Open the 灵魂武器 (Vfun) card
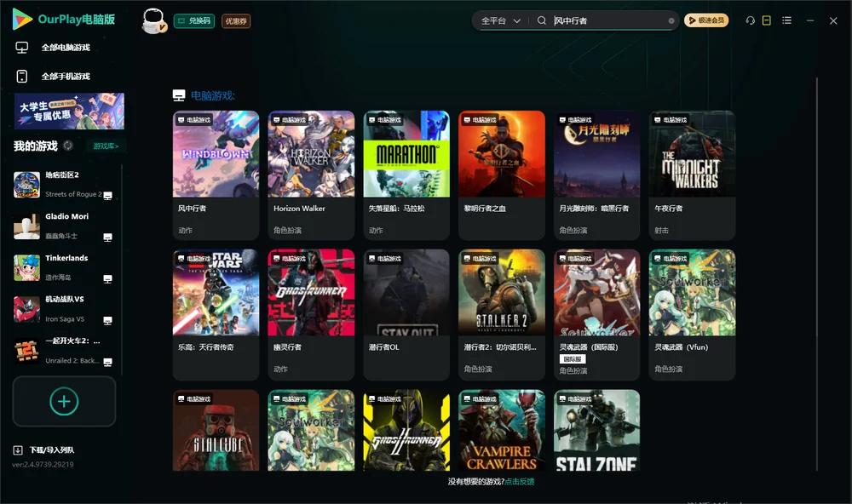This screenshot has height=504, width=852. click(x=692, y=314)
